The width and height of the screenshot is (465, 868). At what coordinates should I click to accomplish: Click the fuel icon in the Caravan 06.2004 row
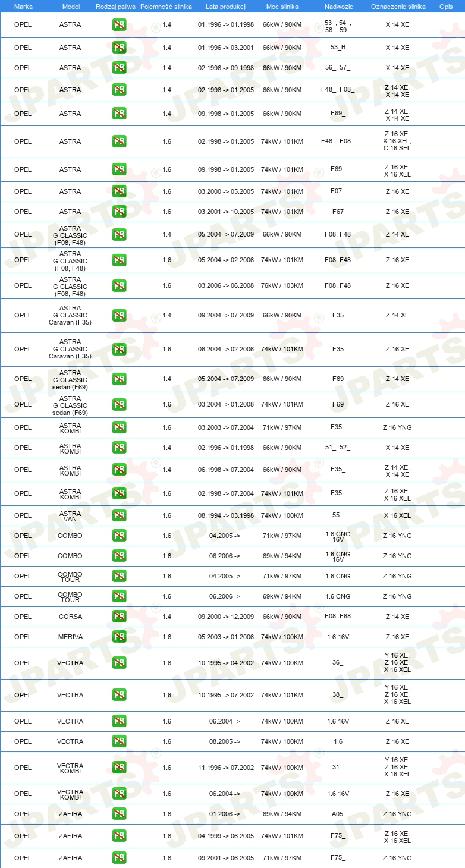click(120, 349)
